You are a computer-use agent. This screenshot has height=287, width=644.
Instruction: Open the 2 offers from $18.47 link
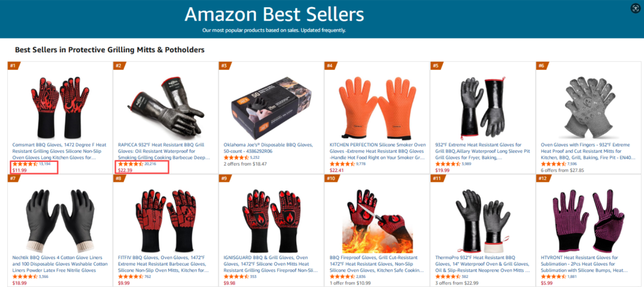click(x=245, y=164)
